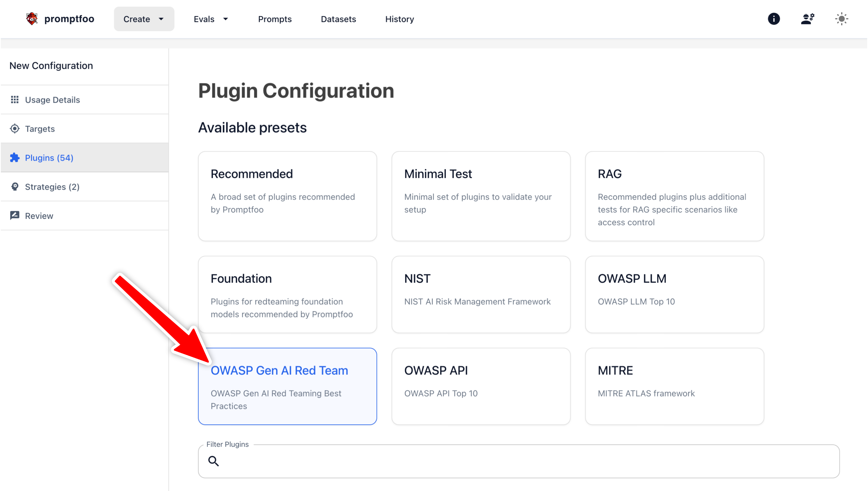Click the Usage Details grid icon
Image resolution: width=868 pixels, height=491 pixels.
click(15, 100)
